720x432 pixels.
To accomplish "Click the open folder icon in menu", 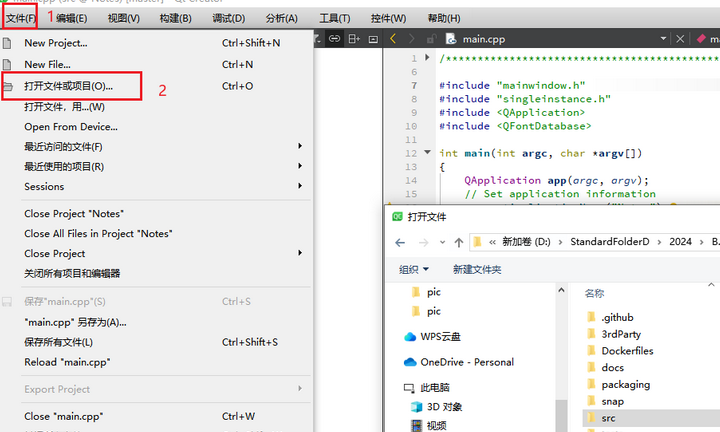I will click(8, 86).
